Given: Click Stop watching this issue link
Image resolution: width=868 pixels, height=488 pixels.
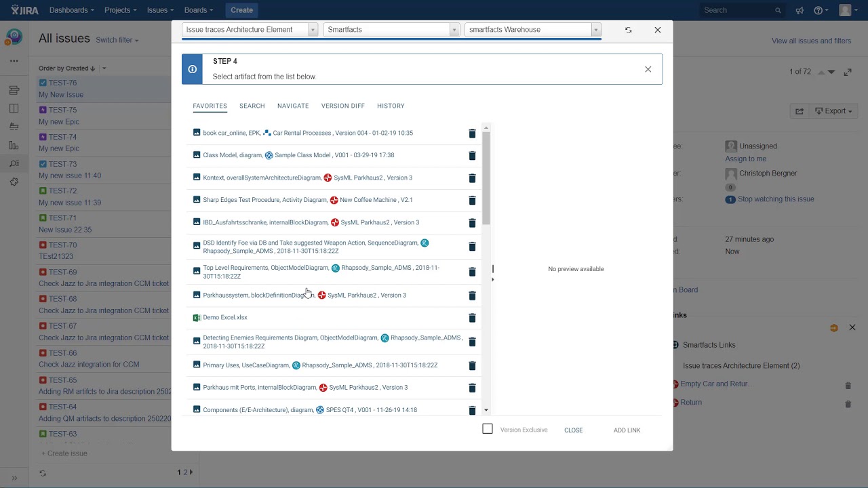Looking at the screenshot, I should [776, 199].
